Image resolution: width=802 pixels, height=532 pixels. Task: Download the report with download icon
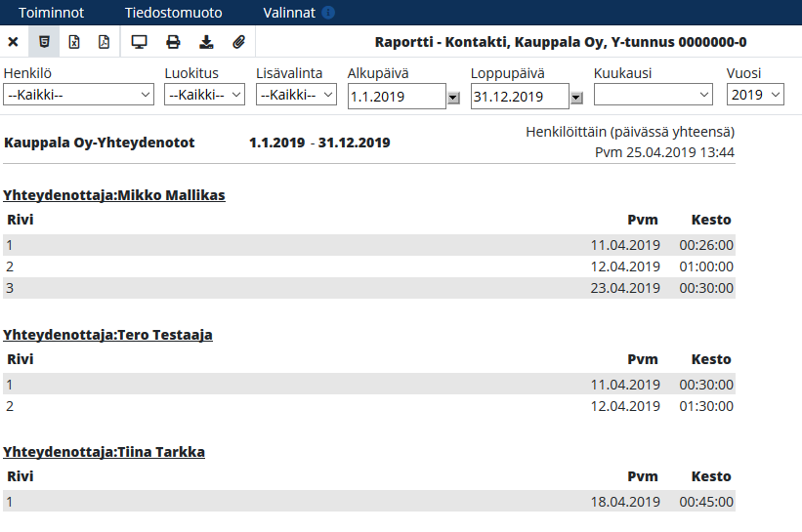tap(206, 42)
